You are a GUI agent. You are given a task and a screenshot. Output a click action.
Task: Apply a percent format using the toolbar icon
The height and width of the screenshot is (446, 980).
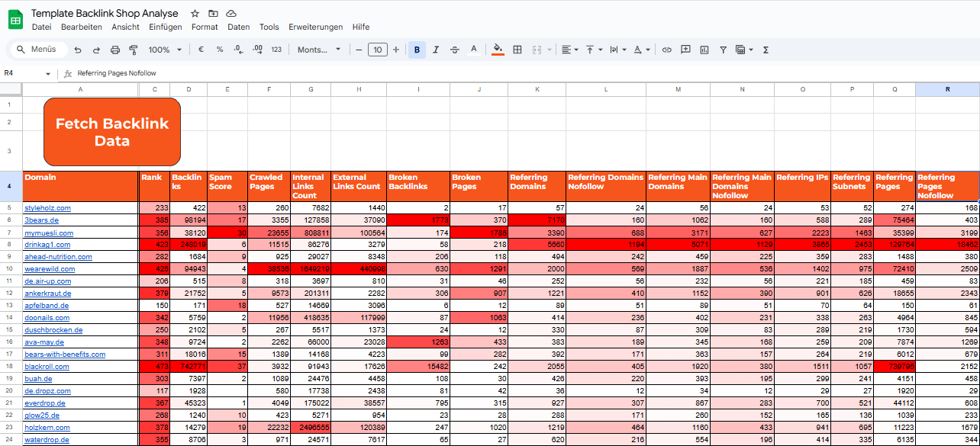coord(219,49)
